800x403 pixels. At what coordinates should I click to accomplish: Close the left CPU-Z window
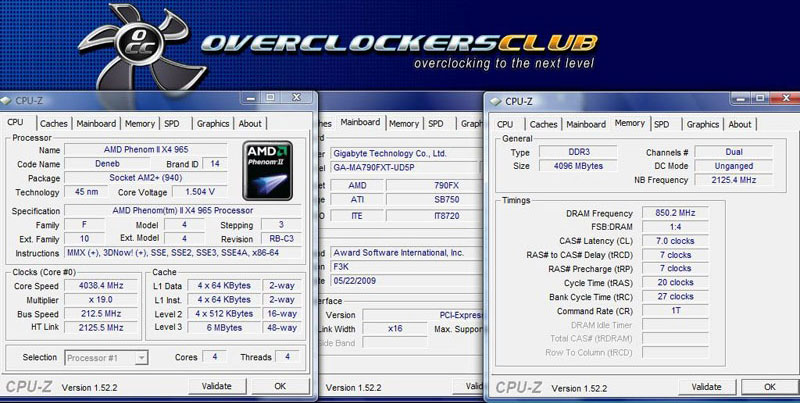coord(296,97)
